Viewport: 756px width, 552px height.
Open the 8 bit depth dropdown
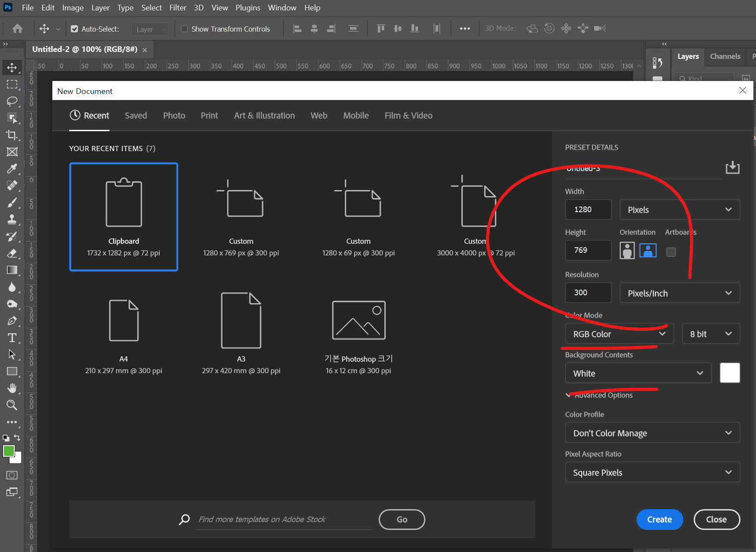coord(711,334)
